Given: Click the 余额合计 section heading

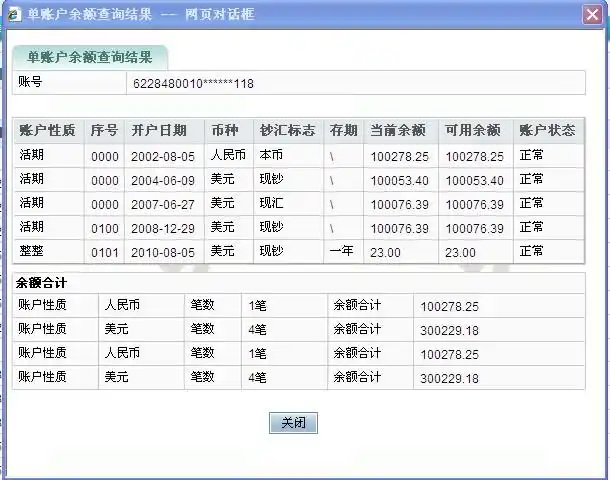Looking at the screenshot, I should 41,283.
